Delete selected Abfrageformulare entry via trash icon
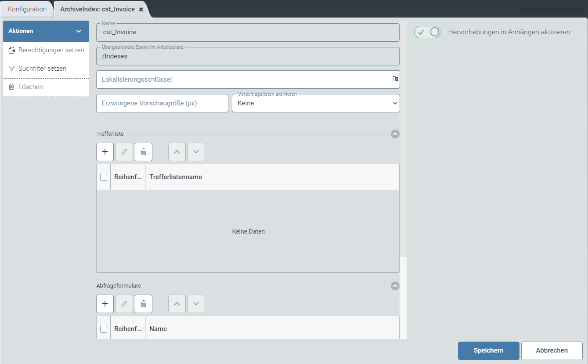Screen dimensions: 588x364 coord(144,304)
